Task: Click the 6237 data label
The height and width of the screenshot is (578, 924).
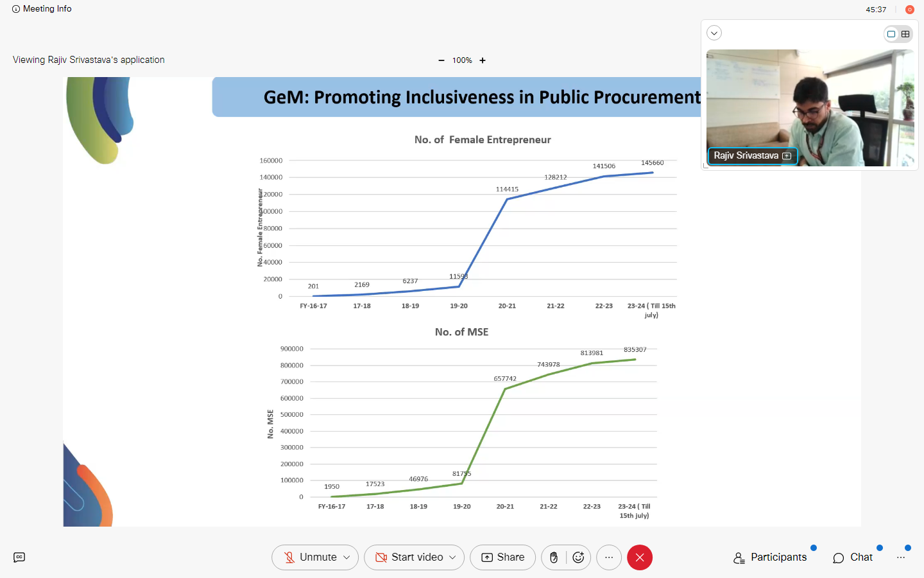Action: pyautogui.click(x=410, y=281)
